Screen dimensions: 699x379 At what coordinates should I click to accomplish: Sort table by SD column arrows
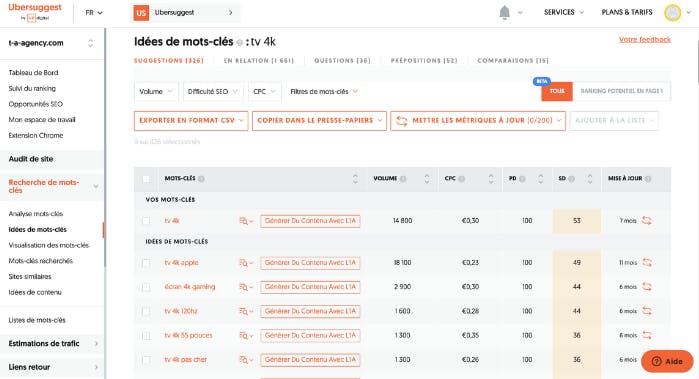(x=590, y=179)
